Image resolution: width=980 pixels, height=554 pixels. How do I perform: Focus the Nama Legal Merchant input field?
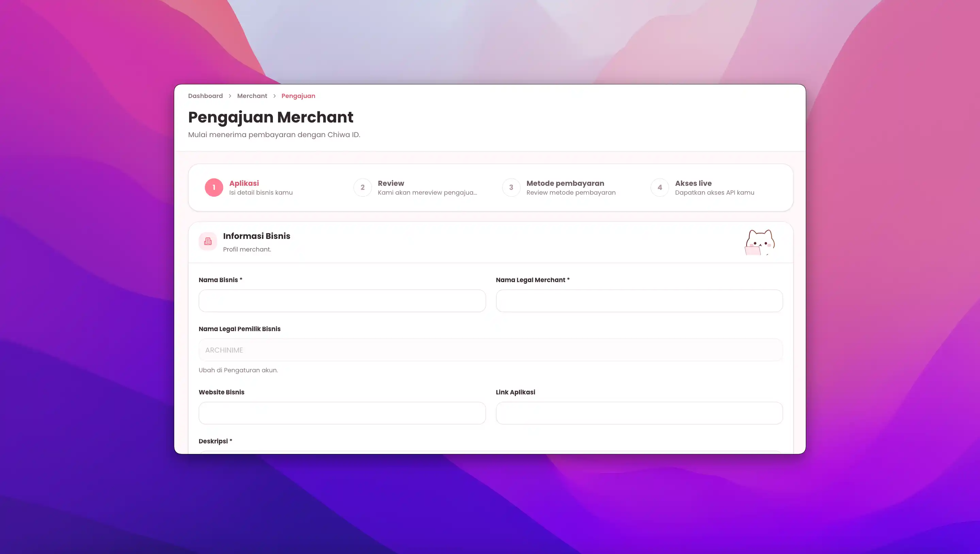click(639, 301)
